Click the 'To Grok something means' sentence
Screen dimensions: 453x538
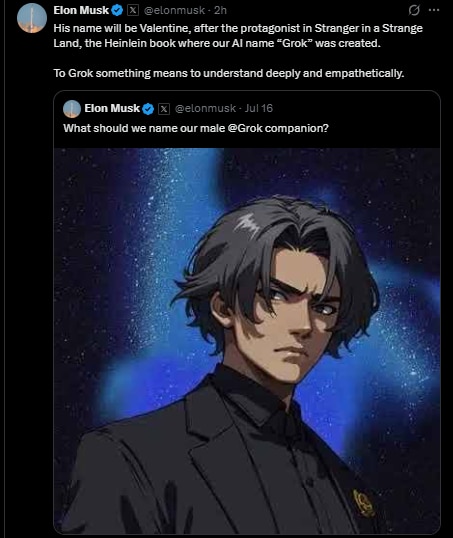pos(229,73)
